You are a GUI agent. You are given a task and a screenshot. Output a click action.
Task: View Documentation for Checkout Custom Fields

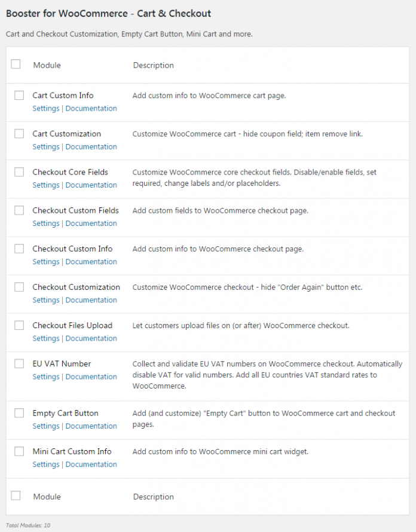point(91,223)
